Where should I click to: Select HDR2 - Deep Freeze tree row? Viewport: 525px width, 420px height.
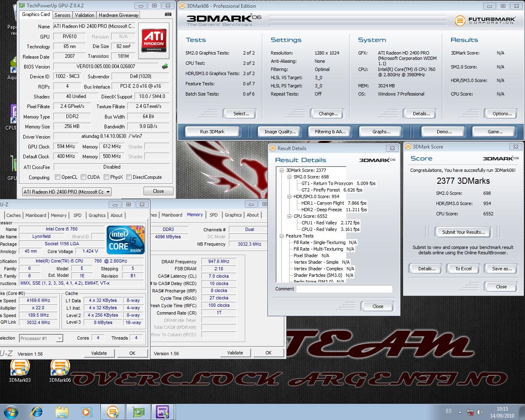pos(334,210)
